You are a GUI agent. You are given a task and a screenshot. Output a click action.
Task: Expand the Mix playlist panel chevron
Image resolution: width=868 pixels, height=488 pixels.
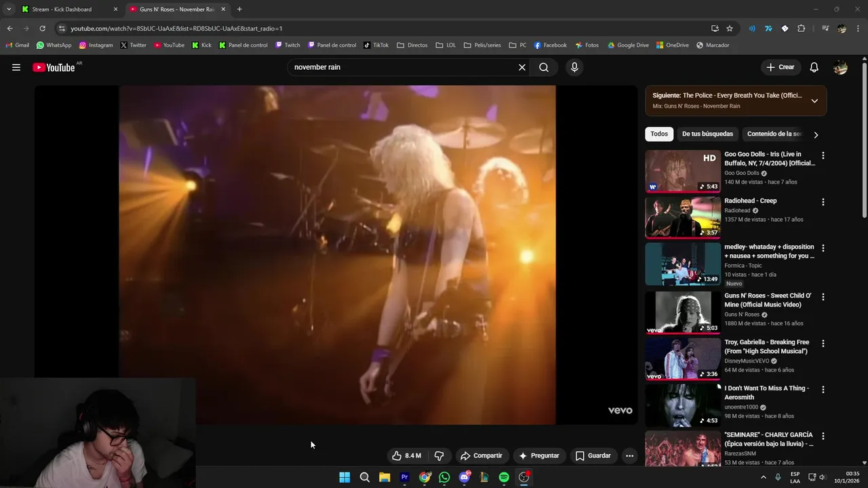[x=814, y=101]
